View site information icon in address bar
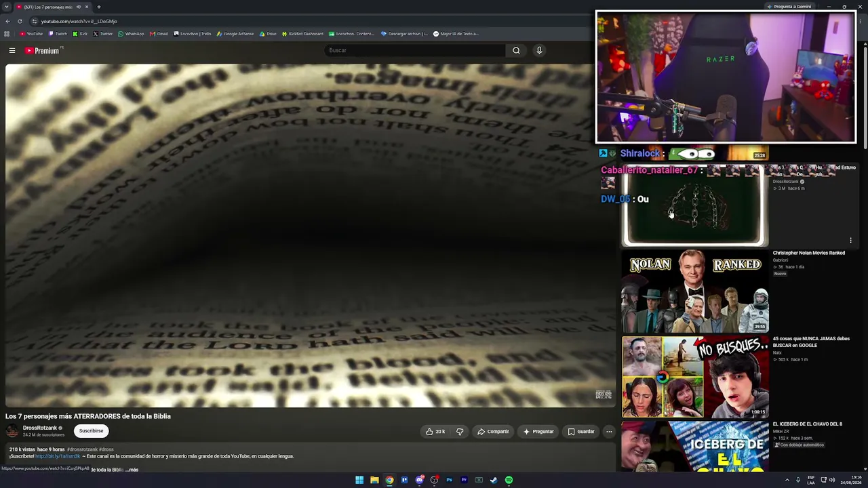The width and height of the screenshot is (868, 488). [x=35, y=21]
